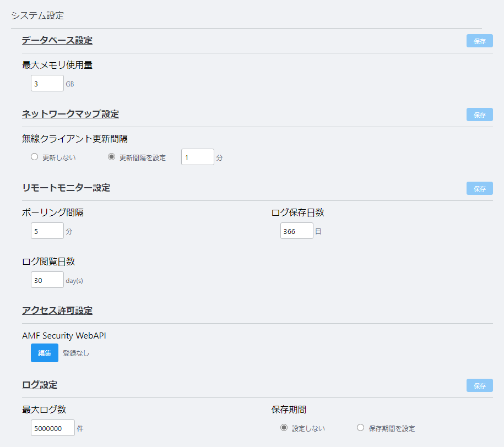504x447 pixels.
Task: Open the ログ設定 heading link
Action: pos(40,385)
